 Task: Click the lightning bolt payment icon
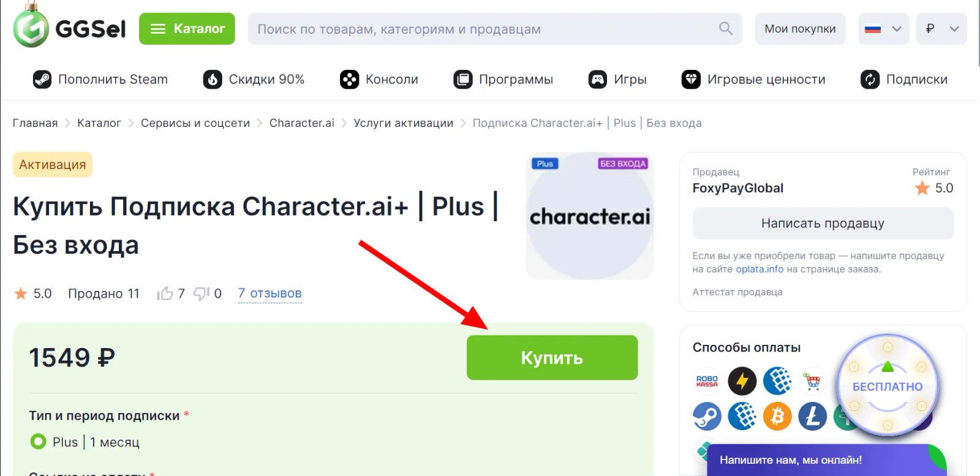coord(742,380)
